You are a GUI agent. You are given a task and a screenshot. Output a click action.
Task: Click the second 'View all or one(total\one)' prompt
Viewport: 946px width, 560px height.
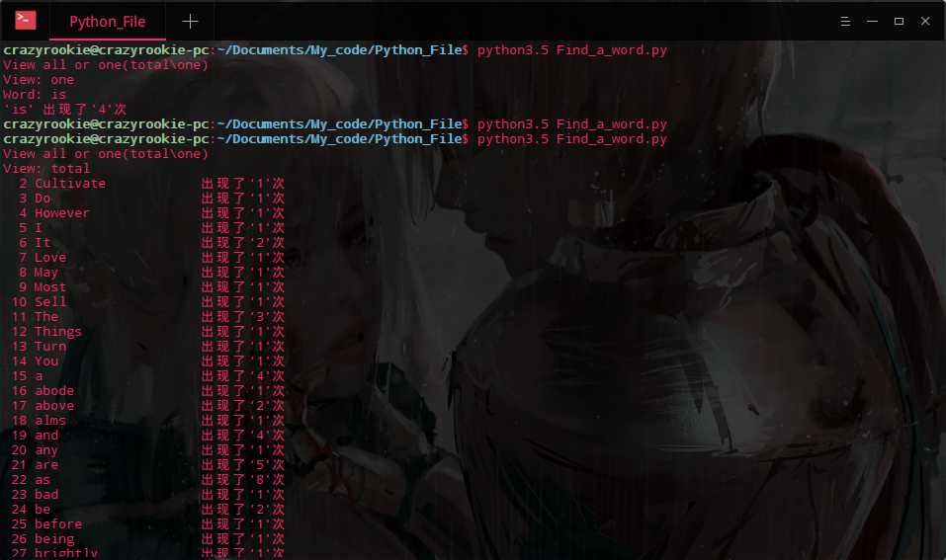click(x=106, y=154)
